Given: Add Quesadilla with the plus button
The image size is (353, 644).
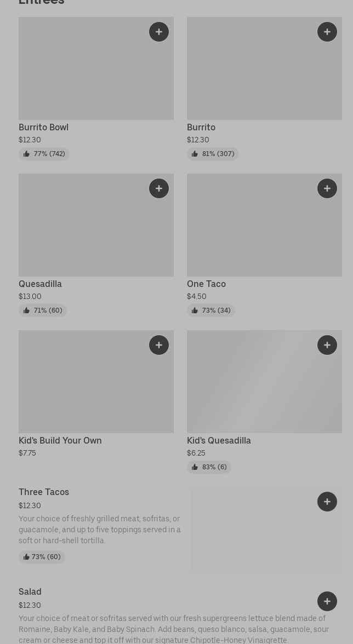Looking at the screenshot, I should pyautogui.click(x=159, y=188).
